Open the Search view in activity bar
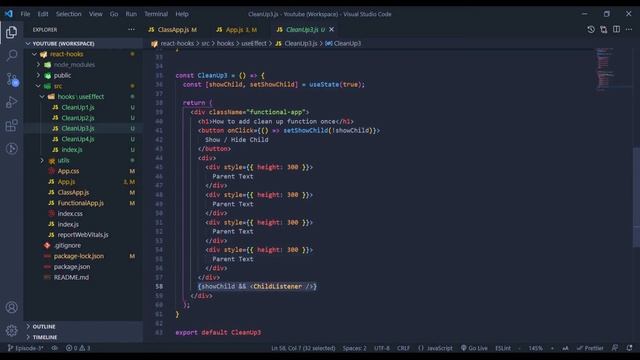This screenshot has height=360, width=640. [x=11, y=55]
